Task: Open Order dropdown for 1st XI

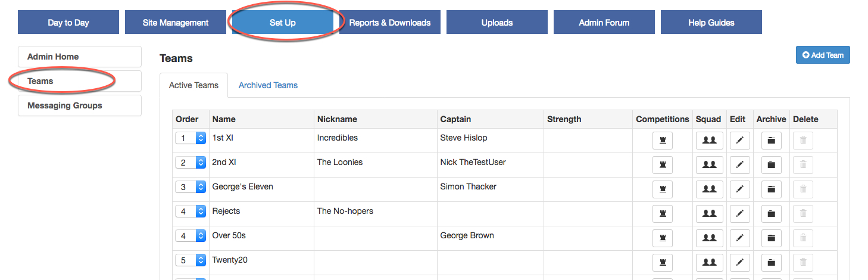Action: click(191, 138)
